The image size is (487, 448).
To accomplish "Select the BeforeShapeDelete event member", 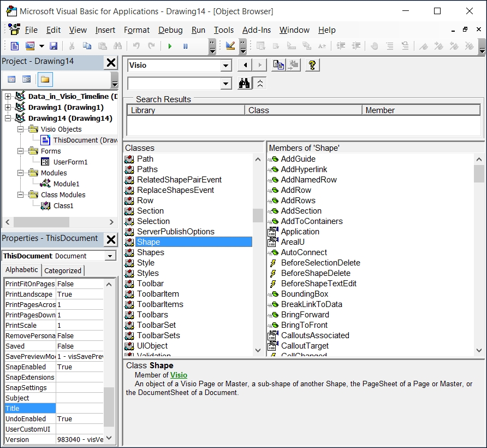I will pyautogui.click(x=316, y=273).
